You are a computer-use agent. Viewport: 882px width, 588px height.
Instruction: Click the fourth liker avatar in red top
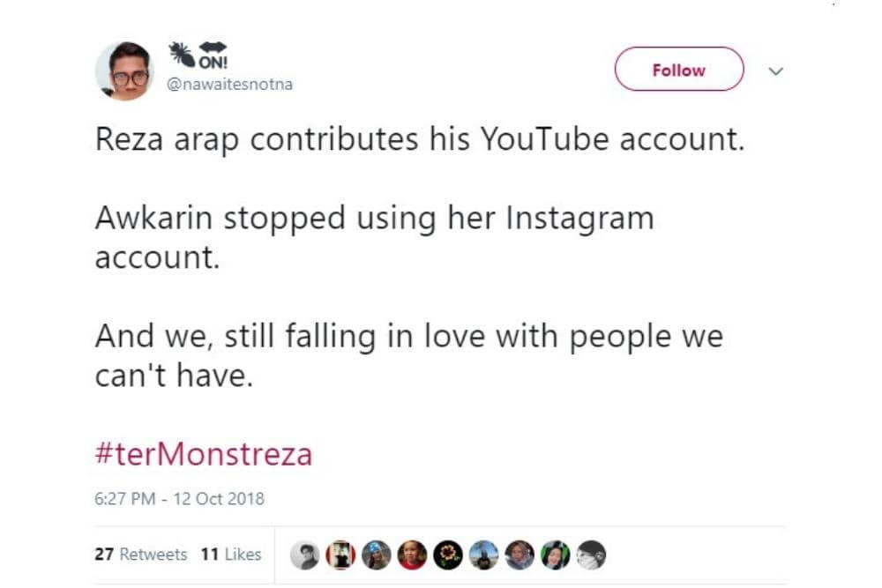(x=413, y=555)
